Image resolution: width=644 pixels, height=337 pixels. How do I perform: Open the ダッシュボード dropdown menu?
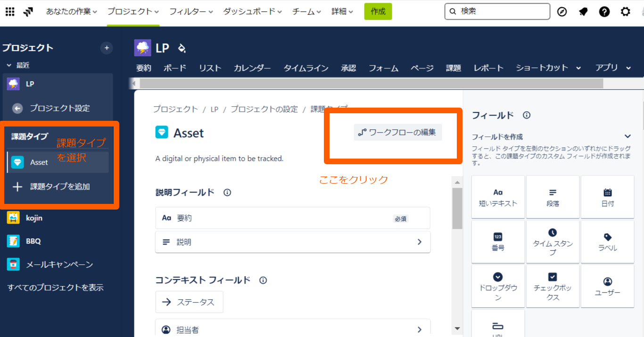253,12
